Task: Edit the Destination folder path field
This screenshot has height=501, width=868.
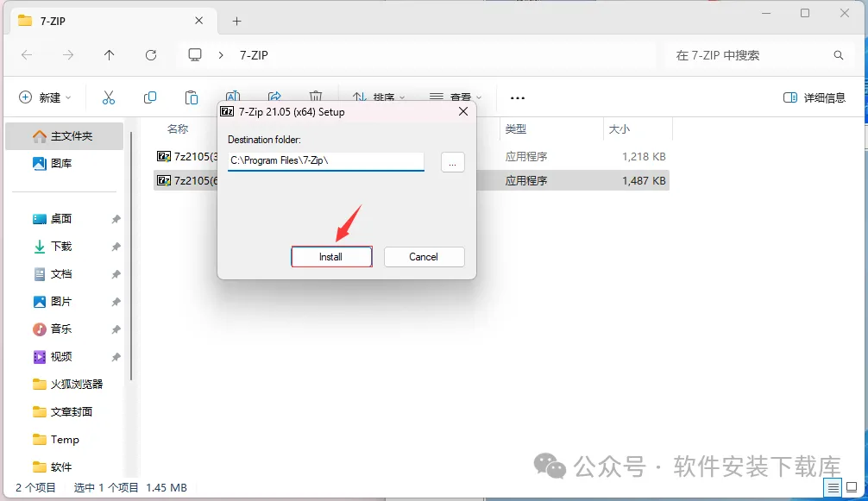Action: [x=325, y=161]
